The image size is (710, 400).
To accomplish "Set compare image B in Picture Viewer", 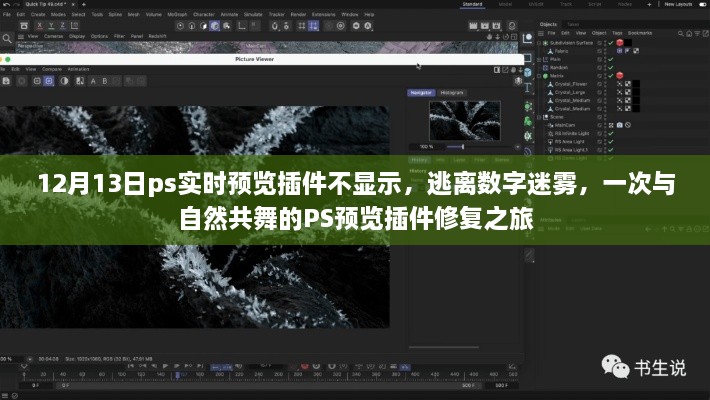I will [105, 81].
